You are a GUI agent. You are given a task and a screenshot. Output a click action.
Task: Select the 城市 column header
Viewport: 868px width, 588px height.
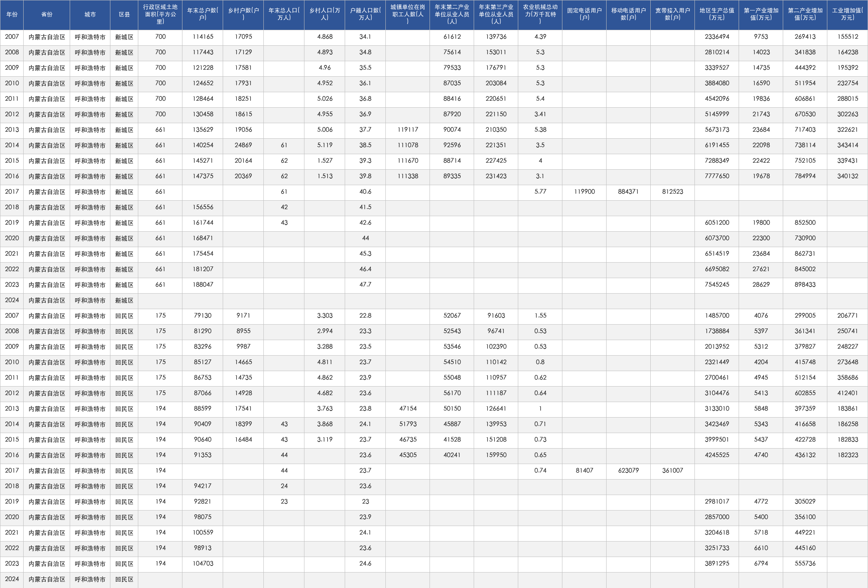pyautogui.click(x=90, y=15)
